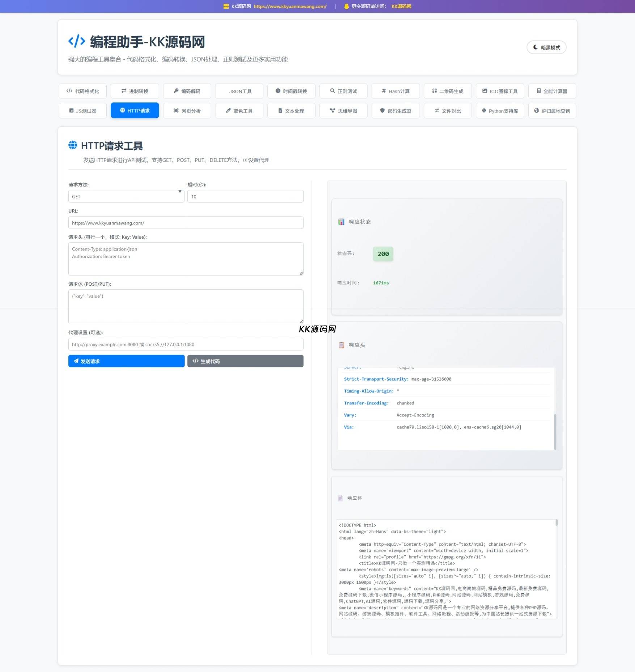Click the clock icon on 时间戳转换

click(278, 91)
